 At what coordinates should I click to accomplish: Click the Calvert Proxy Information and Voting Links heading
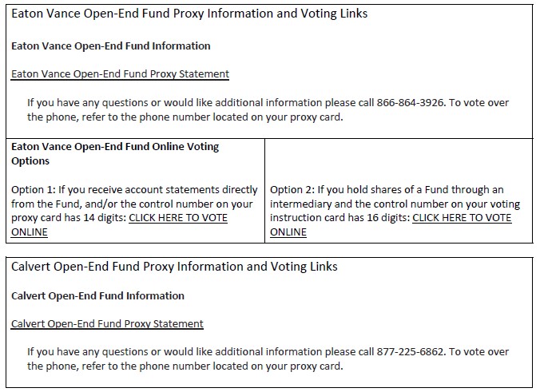point(174,266)
